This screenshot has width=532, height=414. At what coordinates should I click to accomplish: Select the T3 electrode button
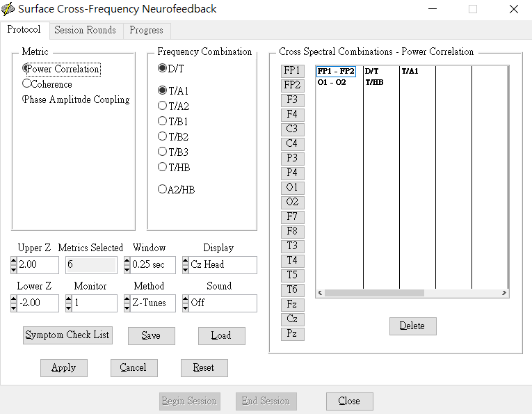(x=293, y=246)
